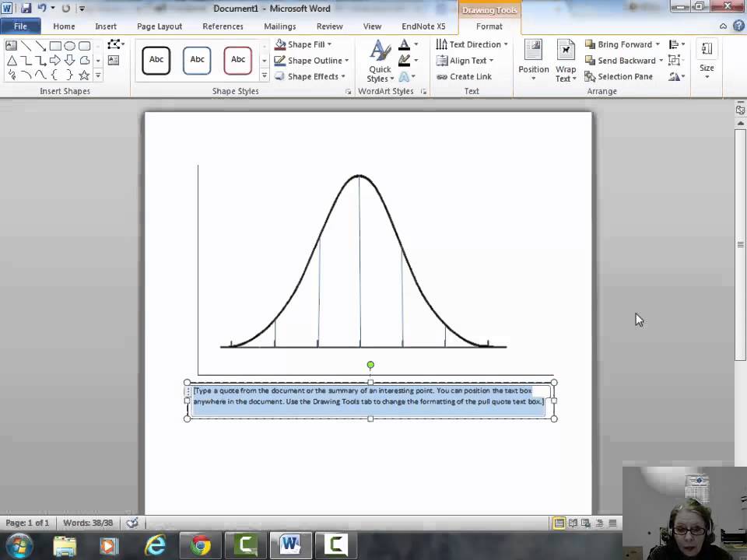
Task: Open the Size options
Action: tap(707, 60)
